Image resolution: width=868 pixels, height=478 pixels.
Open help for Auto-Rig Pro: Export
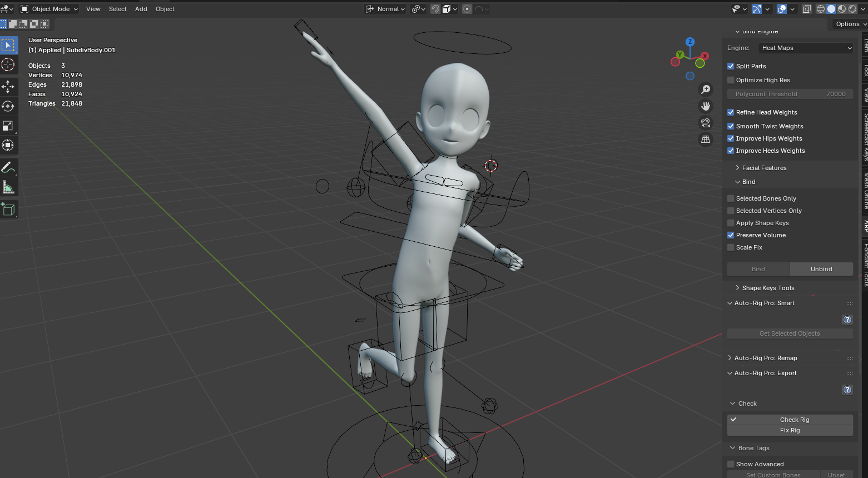coord(847,390)
